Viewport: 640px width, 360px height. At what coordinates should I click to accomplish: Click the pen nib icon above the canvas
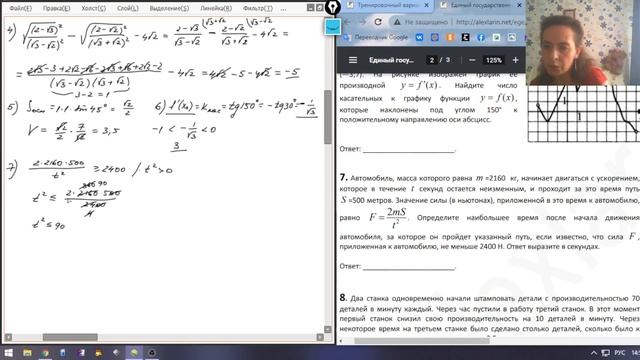pos(333,7)
